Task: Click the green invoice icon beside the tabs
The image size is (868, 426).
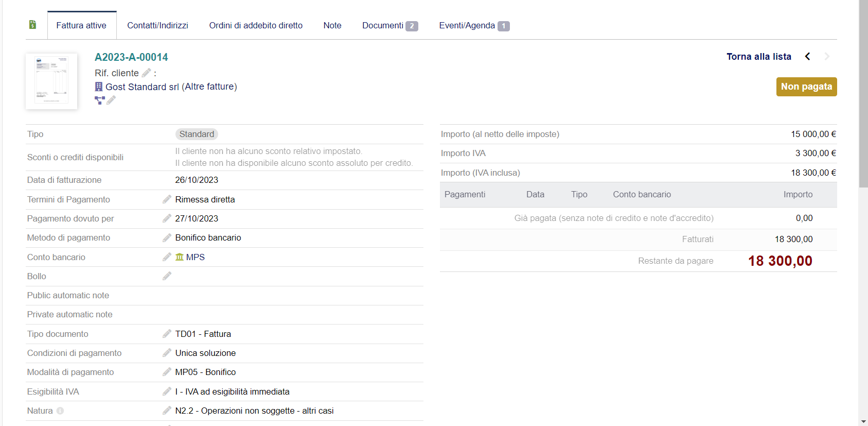Action: tap(32, 25)
